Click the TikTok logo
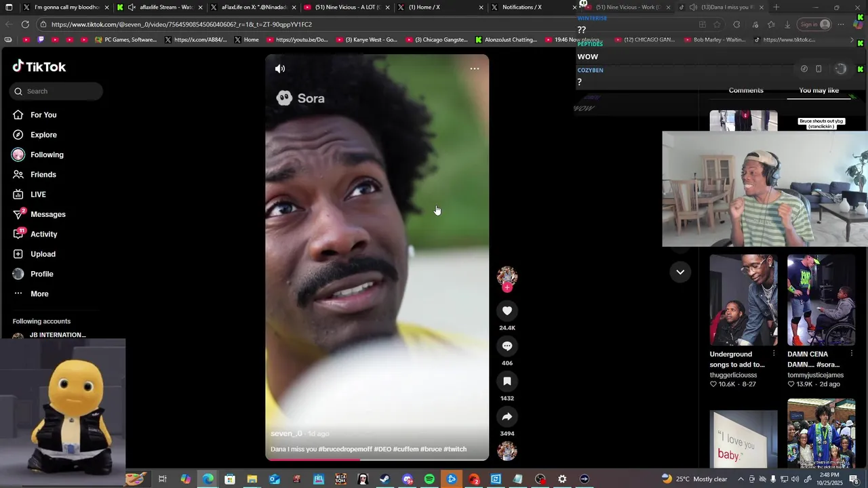Viewport: 868px width, 488px height. tap(39, 66)
